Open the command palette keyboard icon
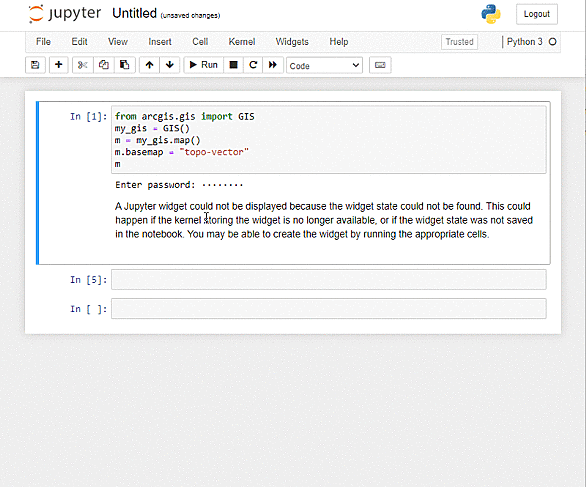The height and width of the screenshot is (487, 586). [380, 65]
